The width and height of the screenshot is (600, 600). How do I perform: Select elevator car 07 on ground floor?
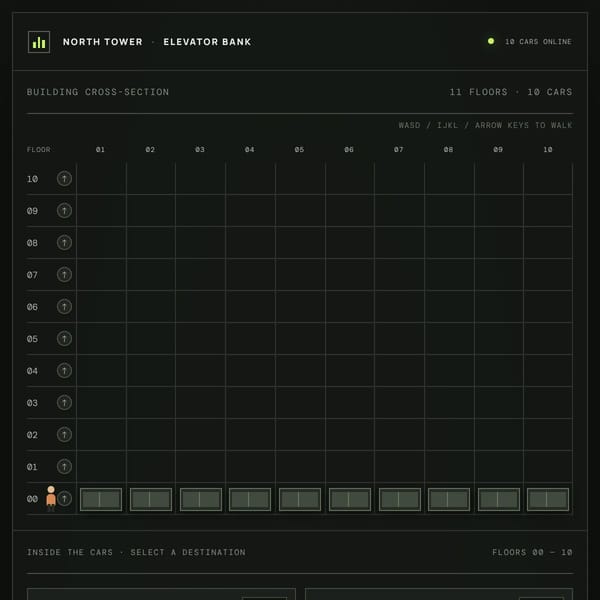coord(400,499)
